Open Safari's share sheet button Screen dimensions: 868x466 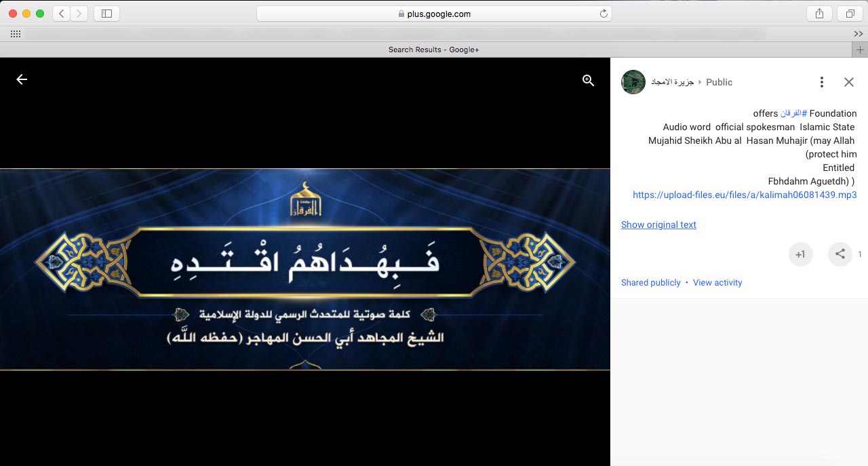pyautogui.click(x=819, y=14)
